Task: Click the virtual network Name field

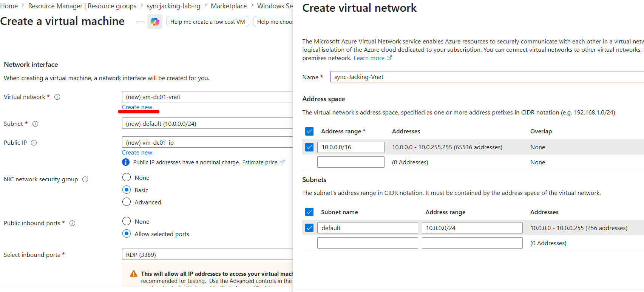Action: 487,77
